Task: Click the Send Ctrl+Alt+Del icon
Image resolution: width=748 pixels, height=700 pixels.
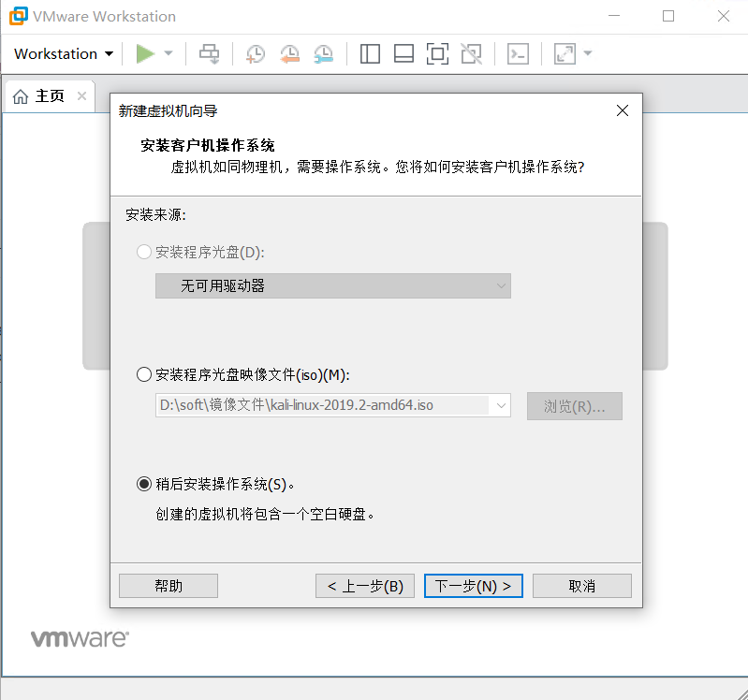Action: tap(209, 53)
